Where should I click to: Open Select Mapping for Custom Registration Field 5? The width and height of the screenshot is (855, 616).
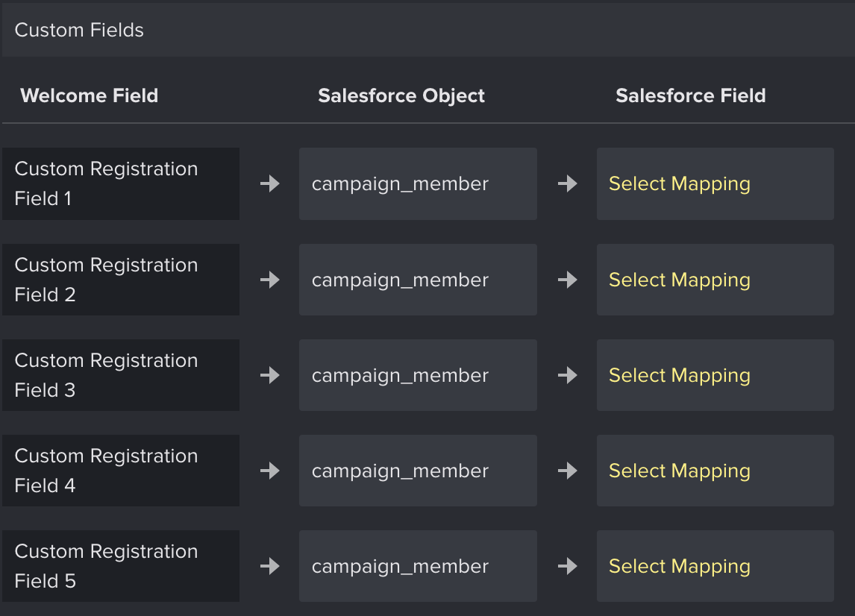tap(715, 566)
